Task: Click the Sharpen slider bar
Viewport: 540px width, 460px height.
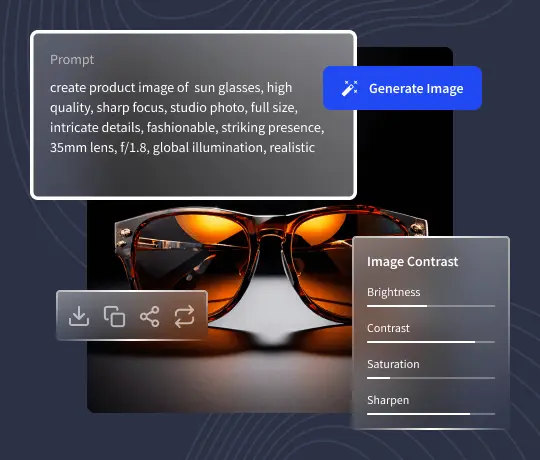Action: pyautogui.click(x=431, y=414)
